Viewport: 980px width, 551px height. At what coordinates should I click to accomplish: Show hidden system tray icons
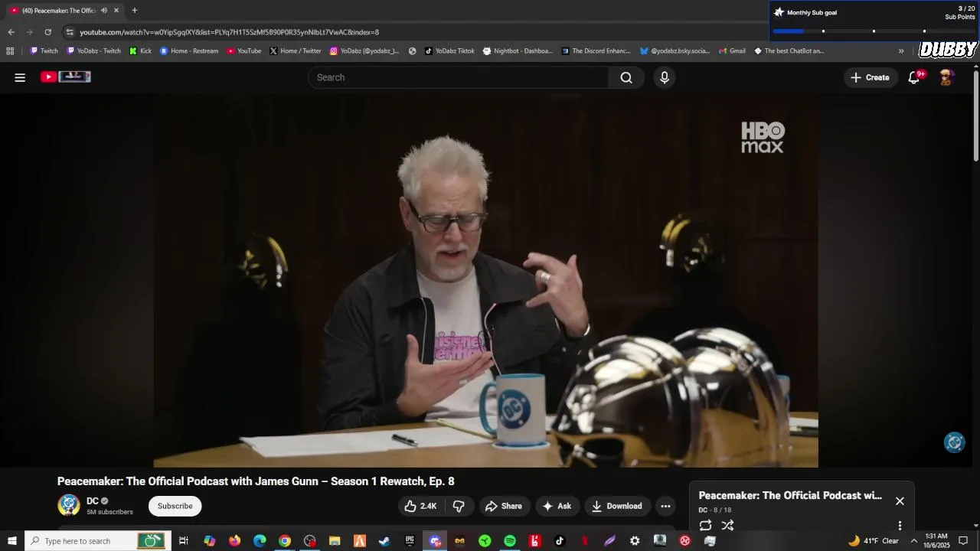[x=913, y=541]
